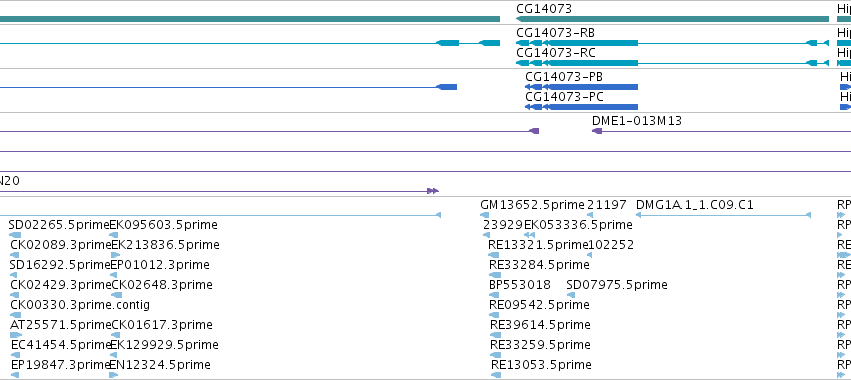Select the CG14073-PC protein feature
The image size is (851, 380).
coord(581,107)
